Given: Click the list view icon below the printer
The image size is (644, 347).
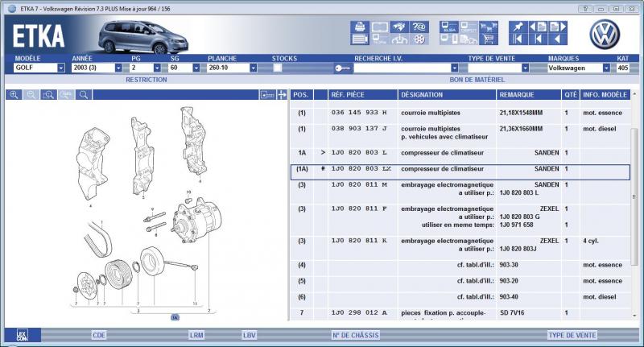Looking at the screenshot, I should pyautogui.click(x=360, y=39).
